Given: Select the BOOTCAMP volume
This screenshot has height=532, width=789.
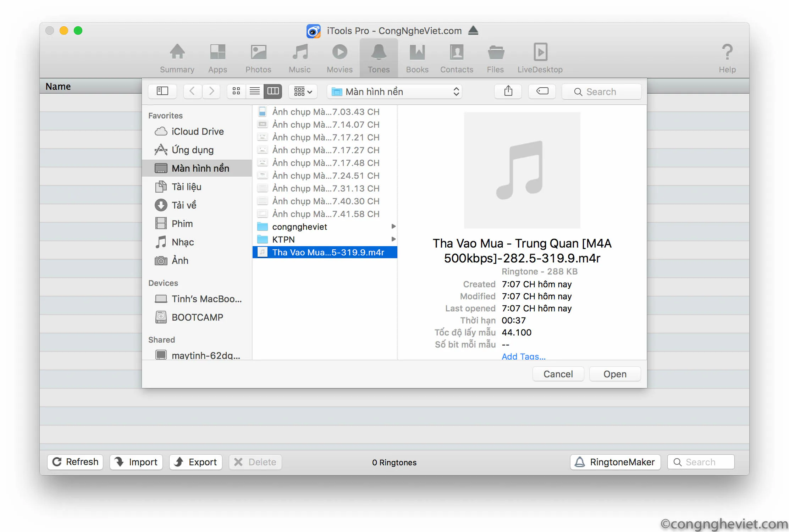Looking at the screenshot, I should pyautogui.click(x=197, y=317).
